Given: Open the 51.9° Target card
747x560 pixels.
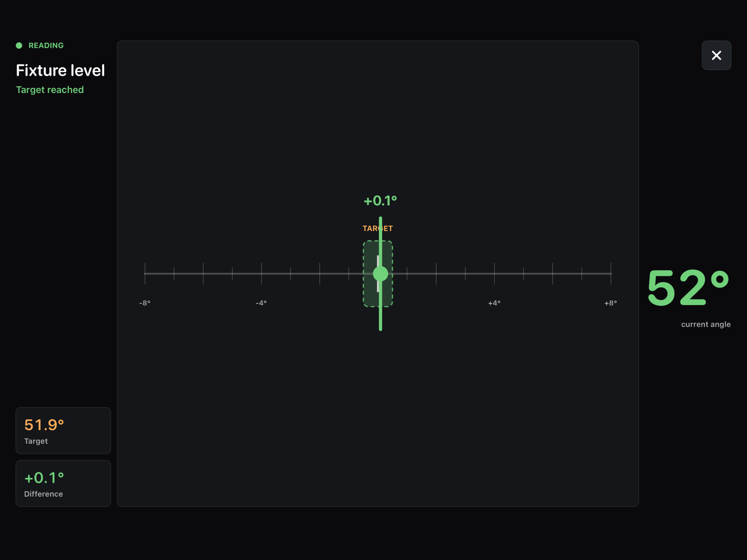Looking at the screenshot, I should [63, 430].
